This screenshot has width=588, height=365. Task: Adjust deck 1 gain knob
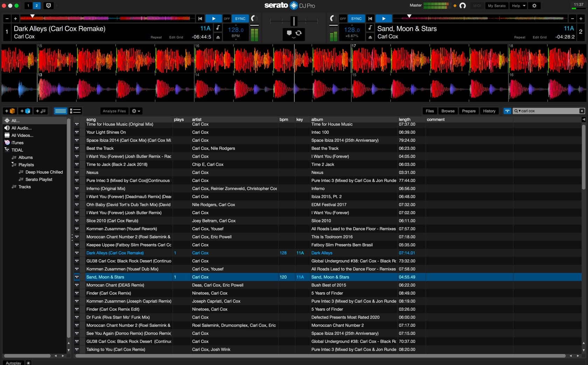254,18
